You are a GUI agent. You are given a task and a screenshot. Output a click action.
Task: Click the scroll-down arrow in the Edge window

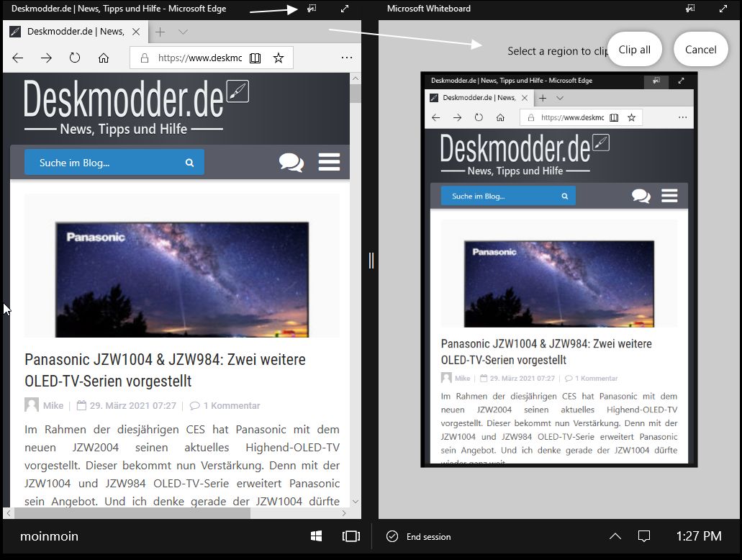coord(356,501)
